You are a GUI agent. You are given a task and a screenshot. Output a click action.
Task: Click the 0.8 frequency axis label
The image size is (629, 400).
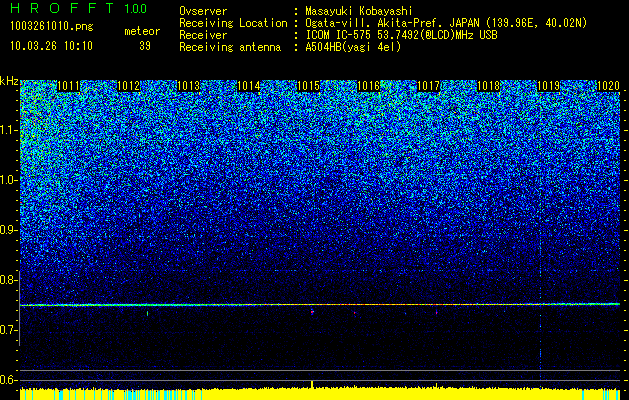[x=9, y=280]
